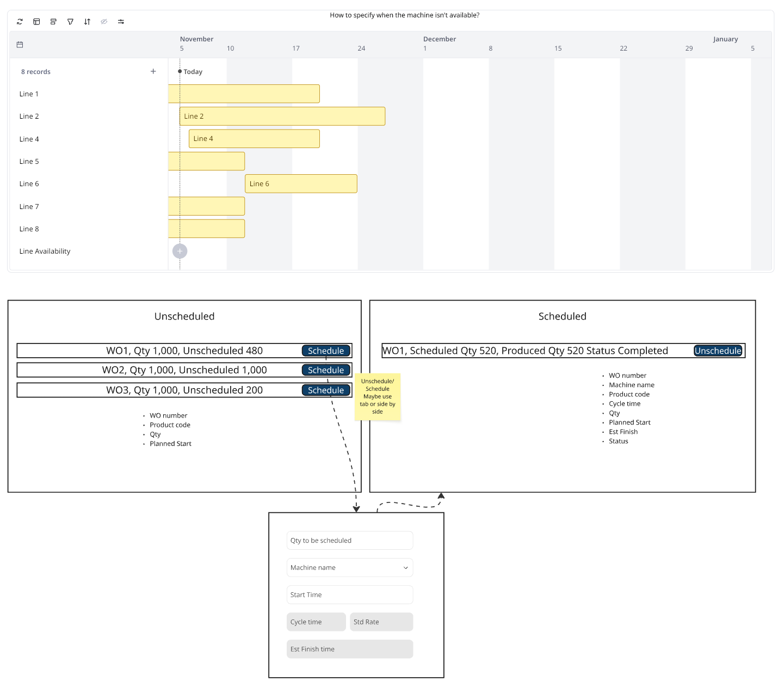784x687 pixels.
Task: Focus the Start Time input field
Action: pos(350,595)
